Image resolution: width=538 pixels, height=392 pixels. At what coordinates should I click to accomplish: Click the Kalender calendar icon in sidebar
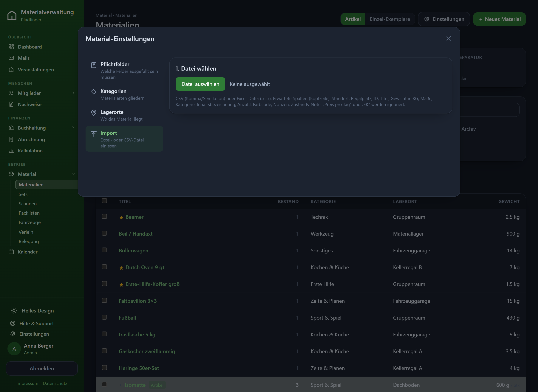[x=11, y=252]
